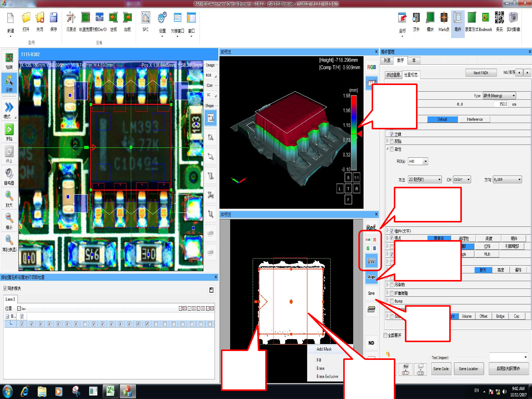Image resolution: width=532 pixels, height=399 pixels.
Task: Click the Next PADX button
Action: [481, 73]
